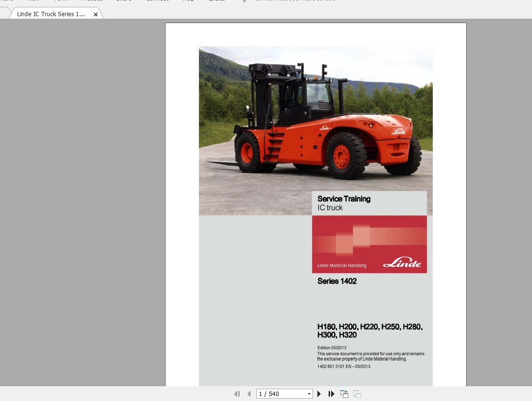Jump to first page with double-arrow icon
Image resolution: width=532 pixels, height=401 pixels.
237,394
